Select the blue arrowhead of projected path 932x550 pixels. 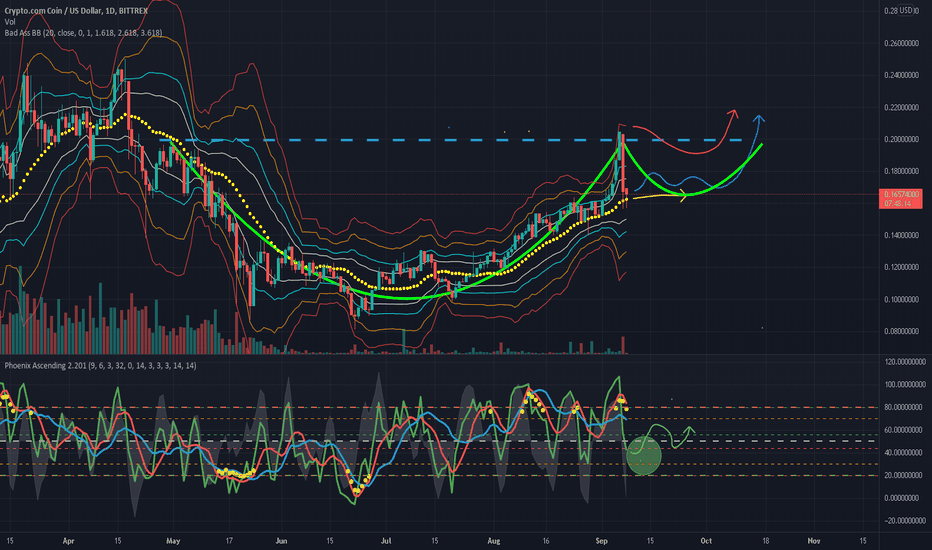click(759, 118)
